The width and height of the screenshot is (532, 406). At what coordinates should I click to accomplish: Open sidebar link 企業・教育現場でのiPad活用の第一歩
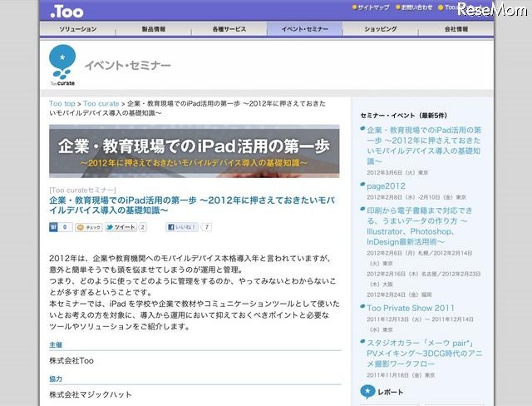click(x=424, y=146)
